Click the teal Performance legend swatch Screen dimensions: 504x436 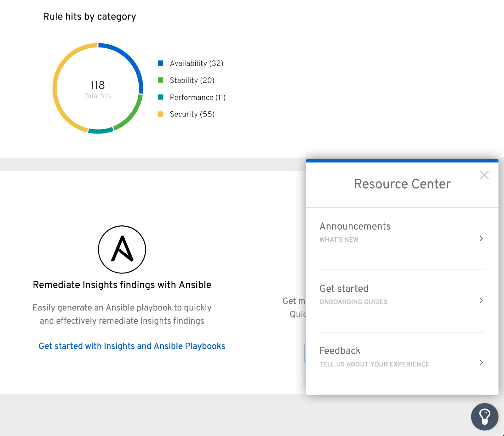[x=161, y=97]
